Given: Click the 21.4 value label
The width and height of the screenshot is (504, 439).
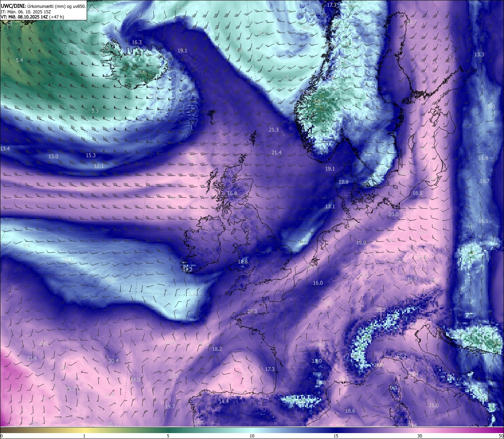Looking at the screenshot, I should point(276,152).
